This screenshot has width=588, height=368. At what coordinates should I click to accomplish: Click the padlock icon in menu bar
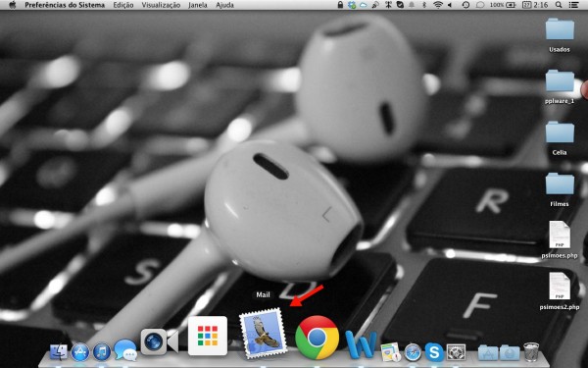pyautogui.click(x=340, y=5)
